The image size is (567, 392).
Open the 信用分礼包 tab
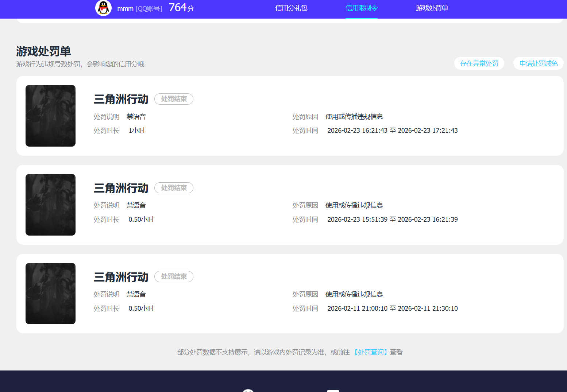291,8
